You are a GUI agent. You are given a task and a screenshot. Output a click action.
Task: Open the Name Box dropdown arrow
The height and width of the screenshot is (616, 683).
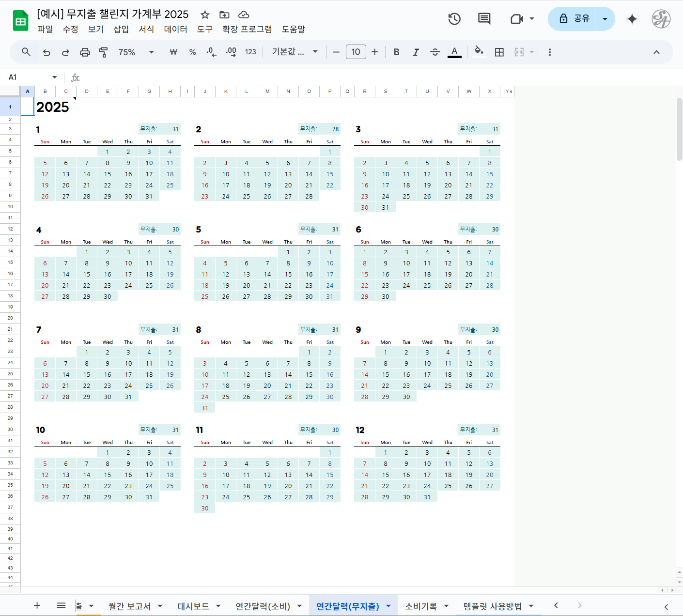click(54, 77)
